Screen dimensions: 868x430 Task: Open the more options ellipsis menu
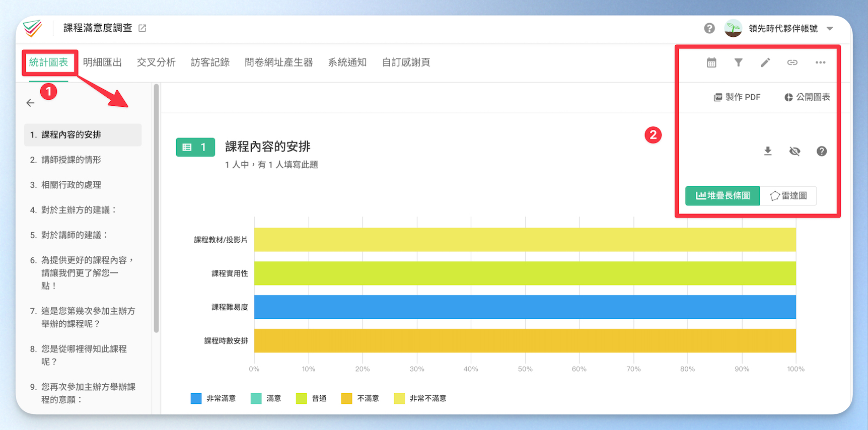[x=820, y=62]
